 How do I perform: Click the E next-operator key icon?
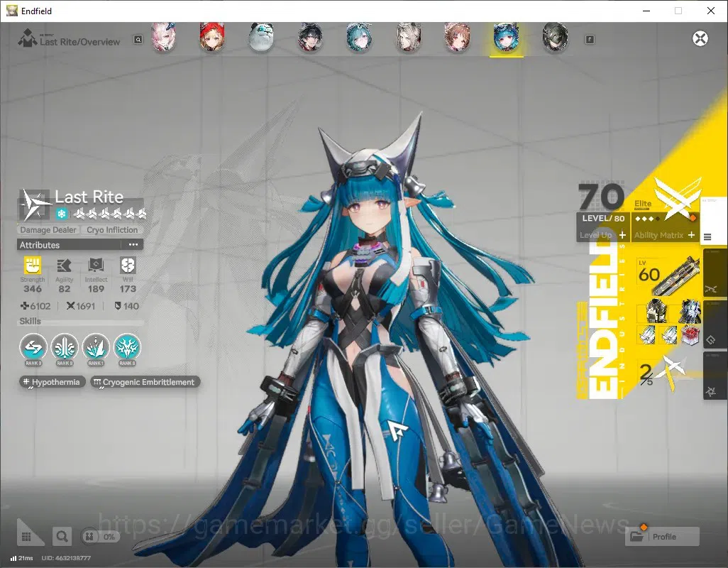[590, 40]
